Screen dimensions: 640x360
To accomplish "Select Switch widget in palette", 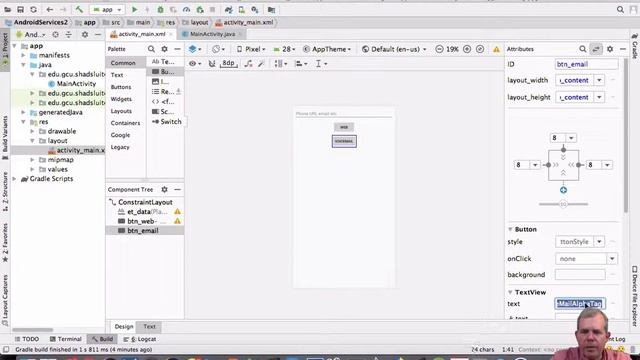I will (x=167, y=122).
